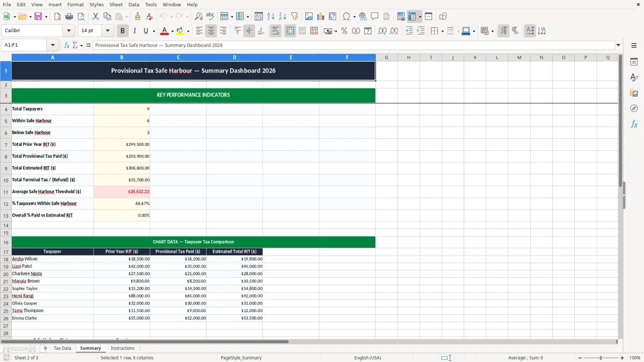
Task: Toggle Center Vertically alignment
Action: click(250, 31)
